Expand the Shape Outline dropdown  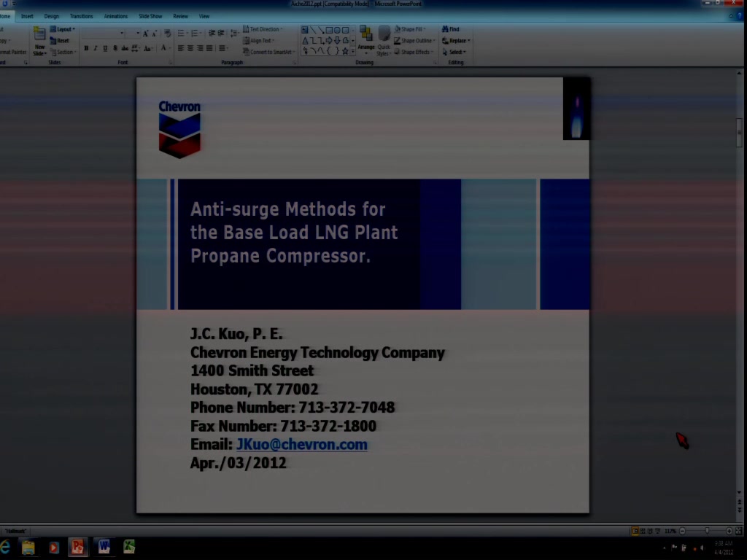[x=414, y=41]
